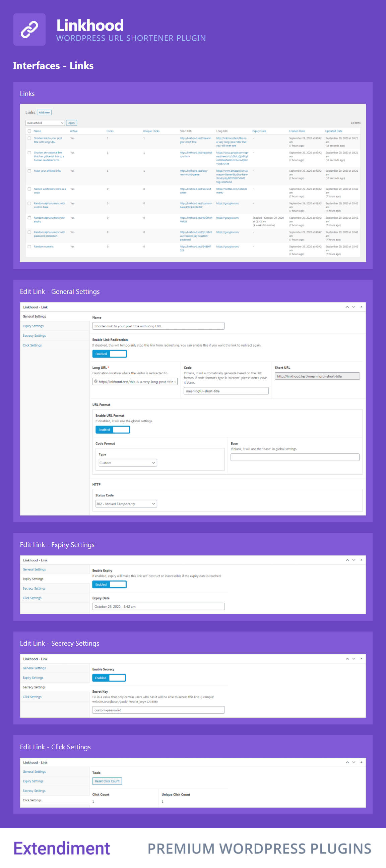This screenshot has height=868, width=386.
Task: Check the 'Random alphanumeric with custom base' row
Action: click(29, 204)
